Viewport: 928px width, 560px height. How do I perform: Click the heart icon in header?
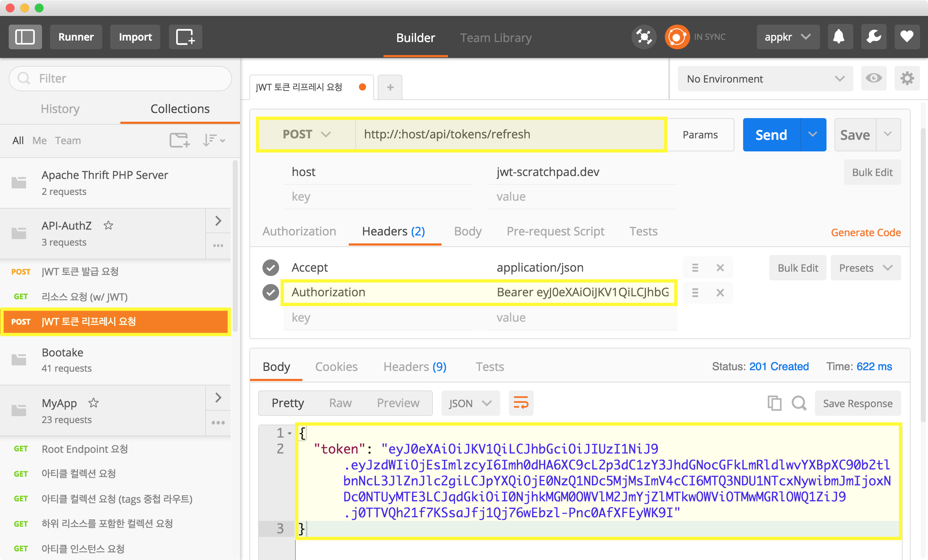tap(907, 37)
